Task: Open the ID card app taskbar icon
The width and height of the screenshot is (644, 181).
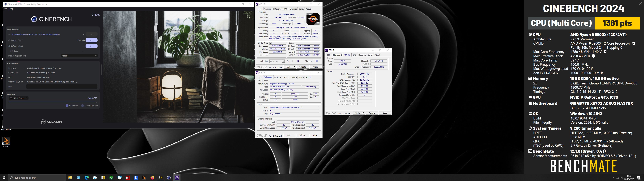Action: pyautogui.click(x=78, y=178)
